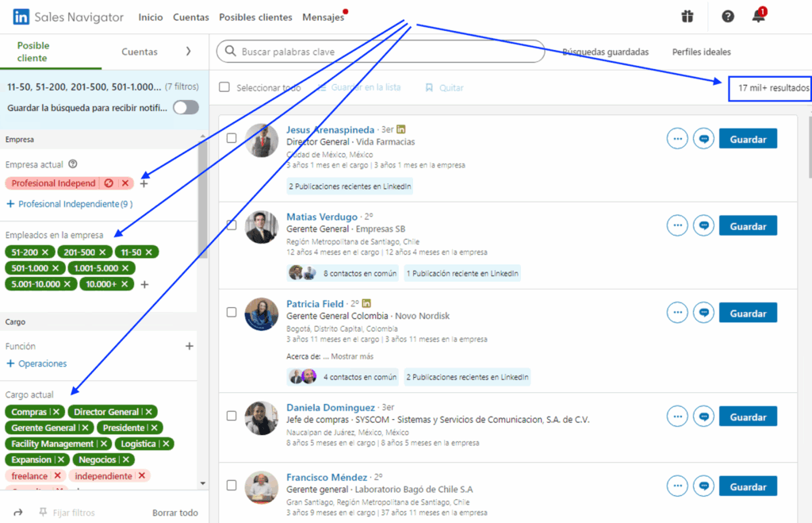
Task: Click the LinkedIn Sales Navigator logo
Action: [68, 17]
